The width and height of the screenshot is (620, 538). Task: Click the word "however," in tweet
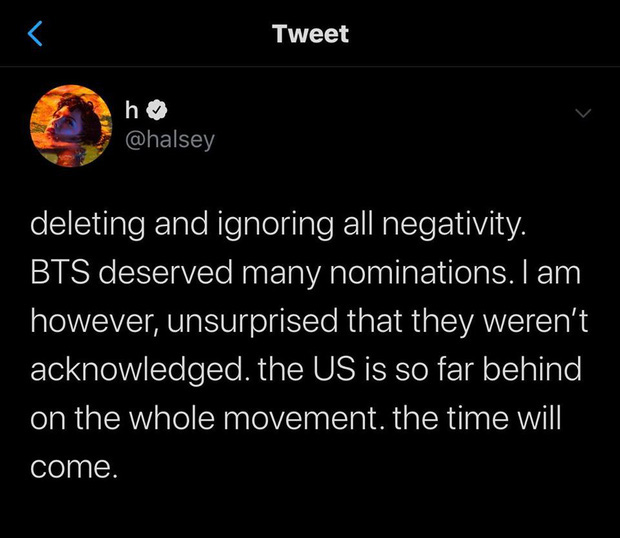(x=95, y=321)
